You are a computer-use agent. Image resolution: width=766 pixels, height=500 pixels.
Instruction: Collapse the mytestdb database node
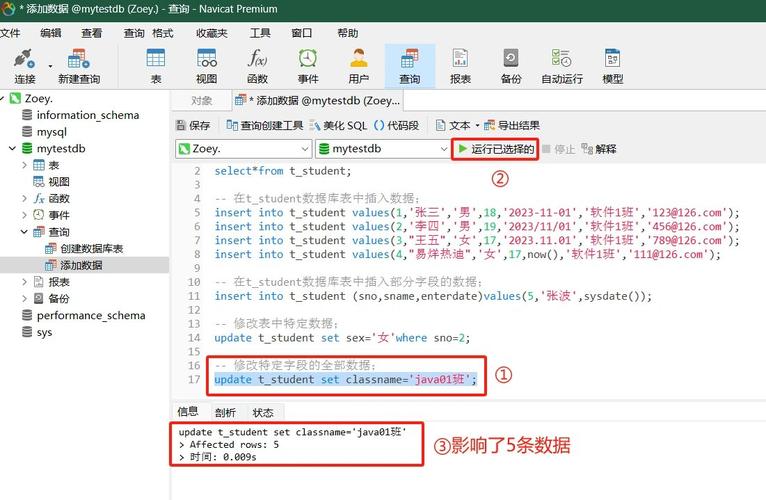click(x=13, y=149)
